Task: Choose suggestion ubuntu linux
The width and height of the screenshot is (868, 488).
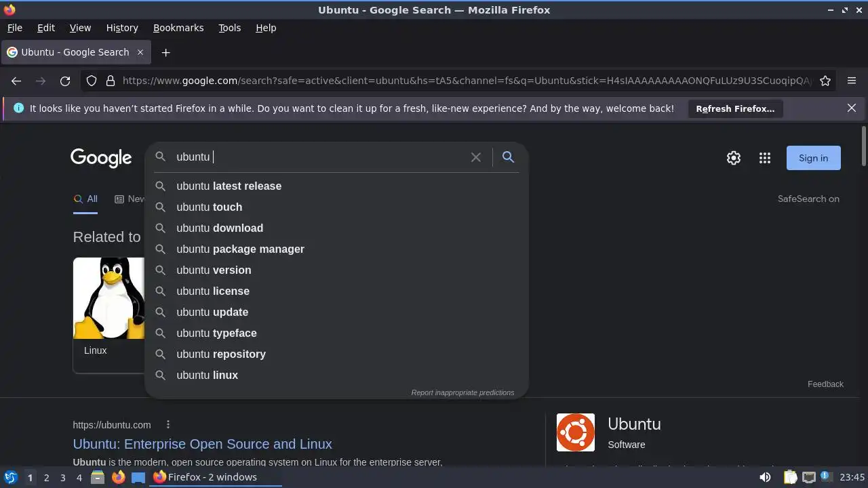Action: pos(336,375)
